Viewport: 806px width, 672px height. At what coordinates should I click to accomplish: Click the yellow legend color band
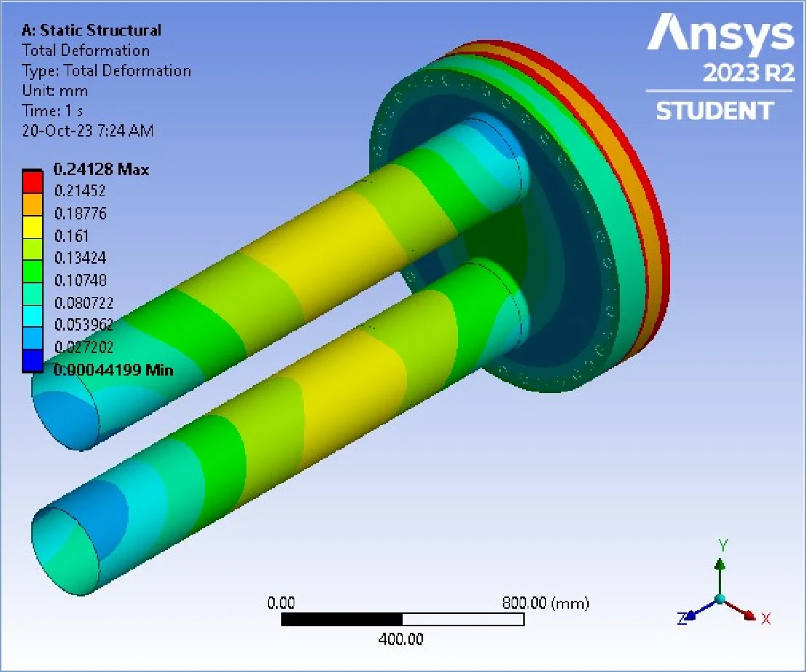33,226
